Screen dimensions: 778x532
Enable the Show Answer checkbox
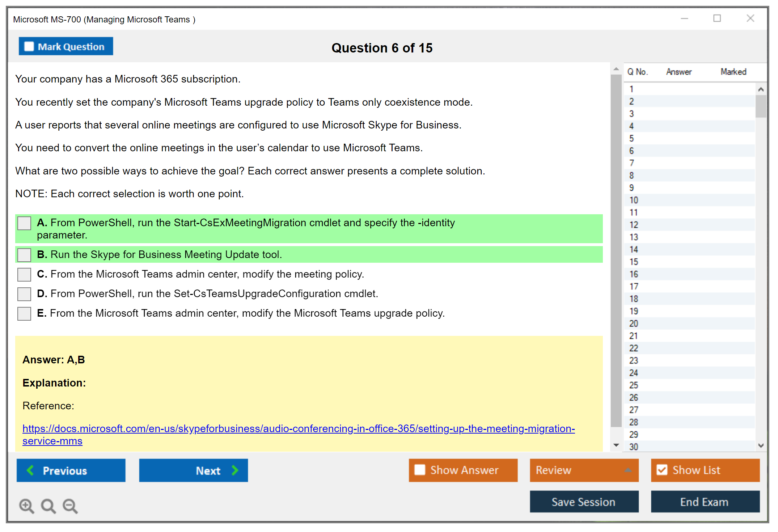[420, 470]
